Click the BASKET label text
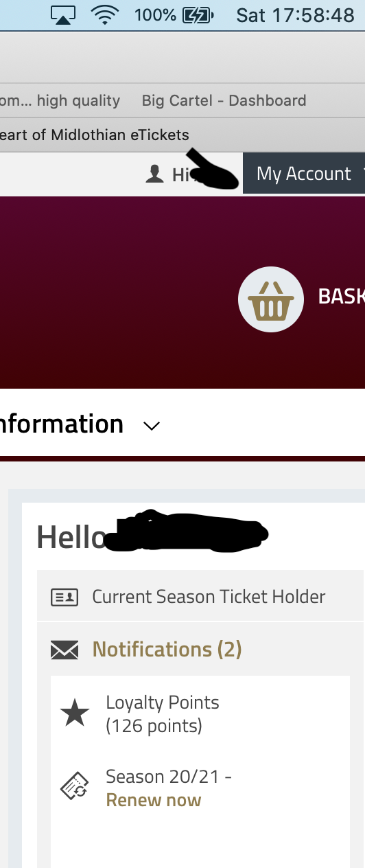The height and width of the screenshot is (868, 365). tap(341, 296)
